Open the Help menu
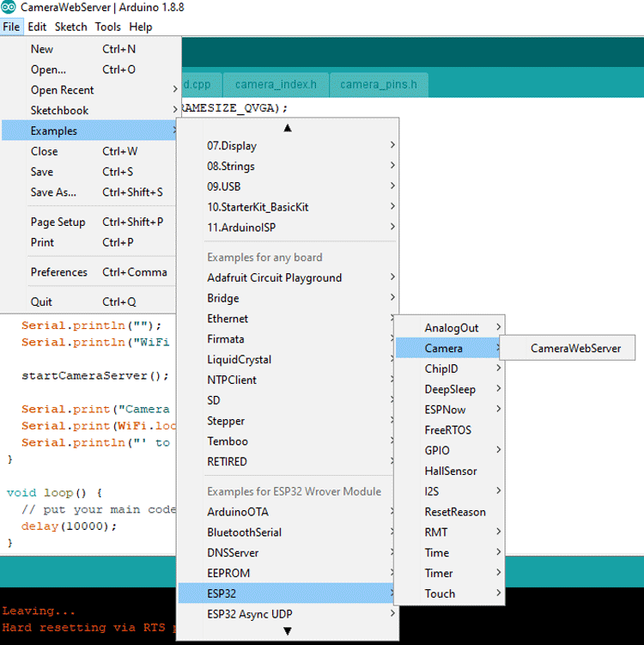 pyautogui.click(x=141, y=27)
